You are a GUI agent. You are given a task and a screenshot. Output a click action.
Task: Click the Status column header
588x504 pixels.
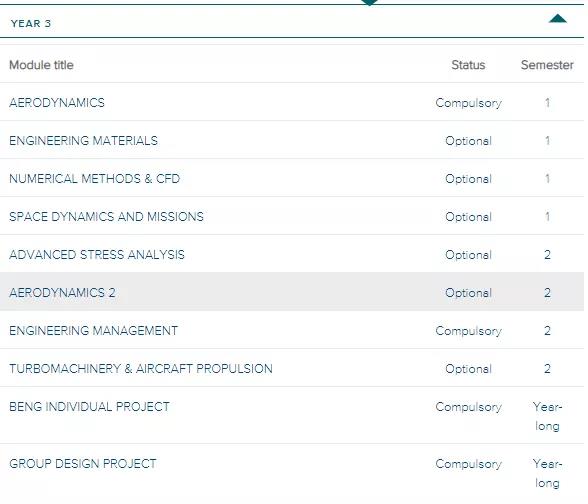[468, 64]
